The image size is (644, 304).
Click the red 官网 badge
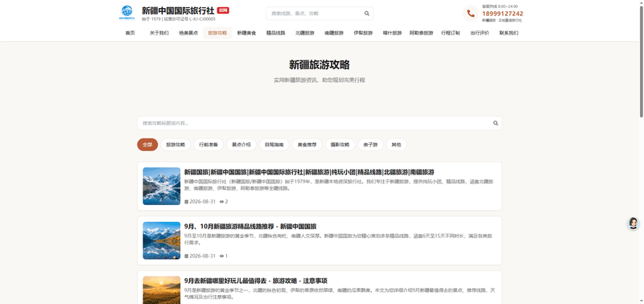point(223,10)
